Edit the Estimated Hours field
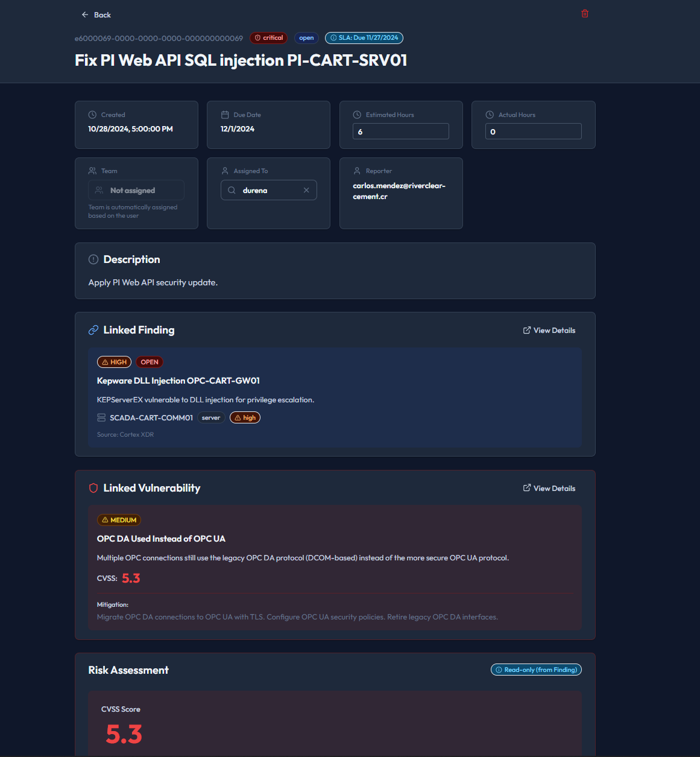The height and width of the screenshot is (757, 700). coord(400,131)
